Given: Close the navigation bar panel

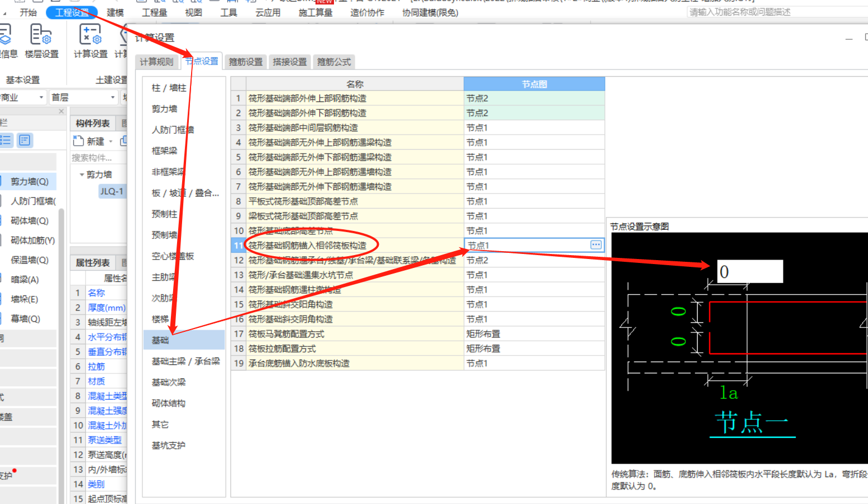Looking at the screenshot, I should pyautogui.click(x=62, y=112).
